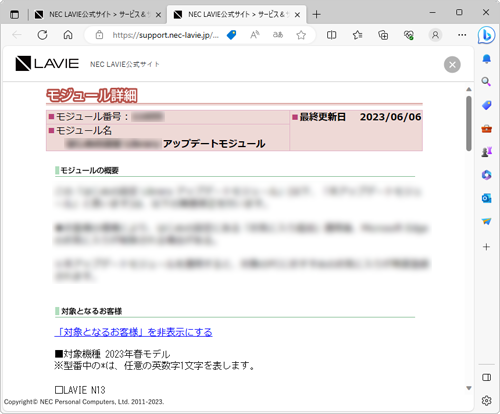This screenshot has width=500, height=414.
Task: Click the page scrollbar up arrow
Action: coord(469,89)
